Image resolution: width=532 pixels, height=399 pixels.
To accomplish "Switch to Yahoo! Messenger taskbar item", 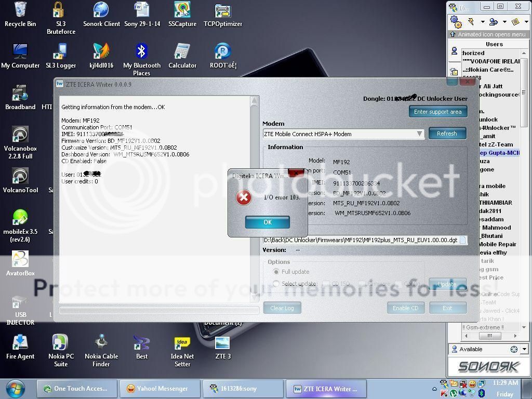I will coord(160,389).
